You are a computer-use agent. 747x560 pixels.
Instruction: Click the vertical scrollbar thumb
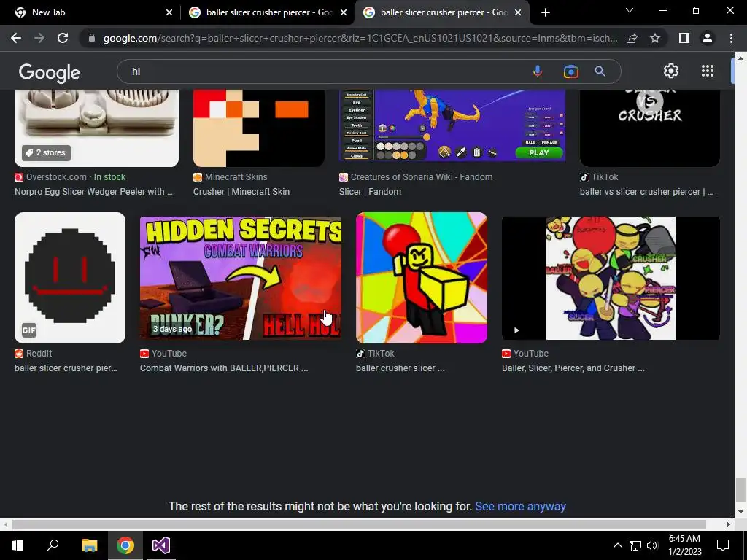click(x=740, y=490)
